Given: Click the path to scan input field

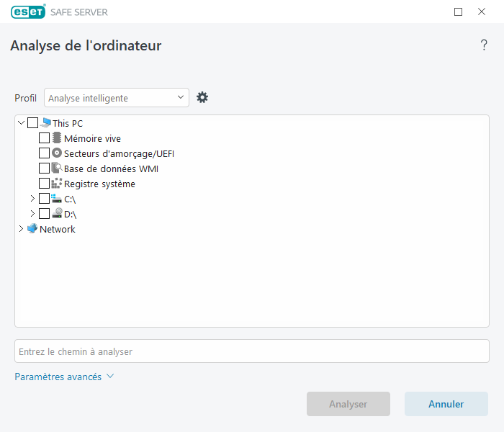Looking at the screenshot, I should 252,351.
